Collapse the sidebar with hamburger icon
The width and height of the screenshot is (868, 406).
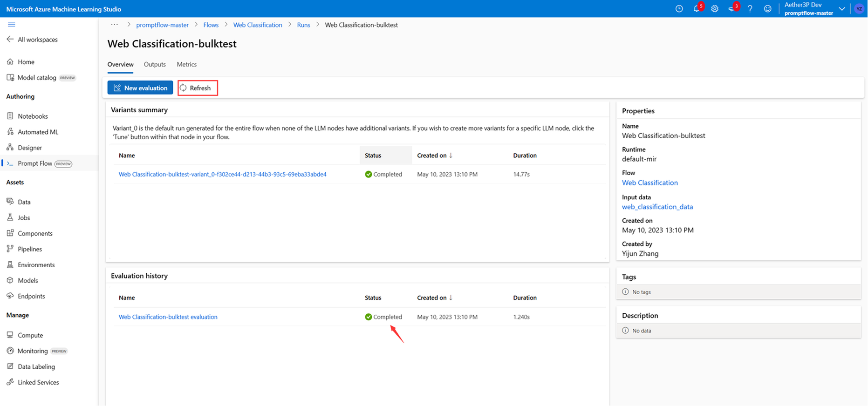tap(12, 25)
